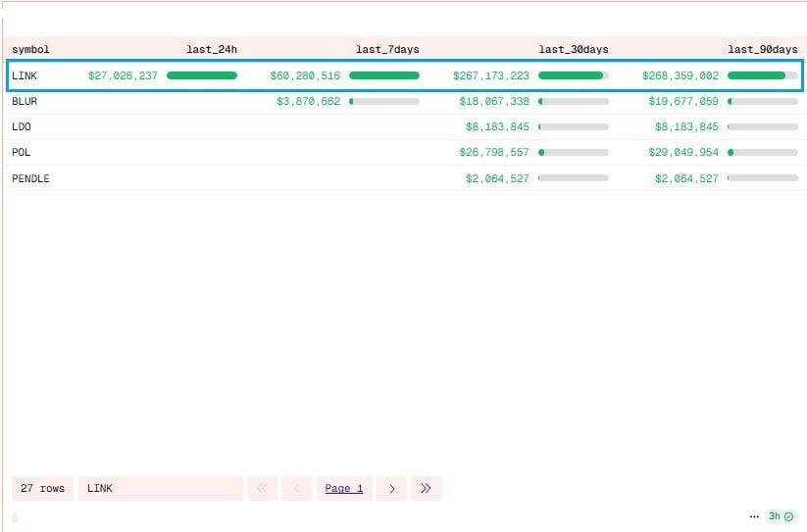This screenshot has width=807, height=532.
Task: Click the 27 rows count label
Action: 42,488
